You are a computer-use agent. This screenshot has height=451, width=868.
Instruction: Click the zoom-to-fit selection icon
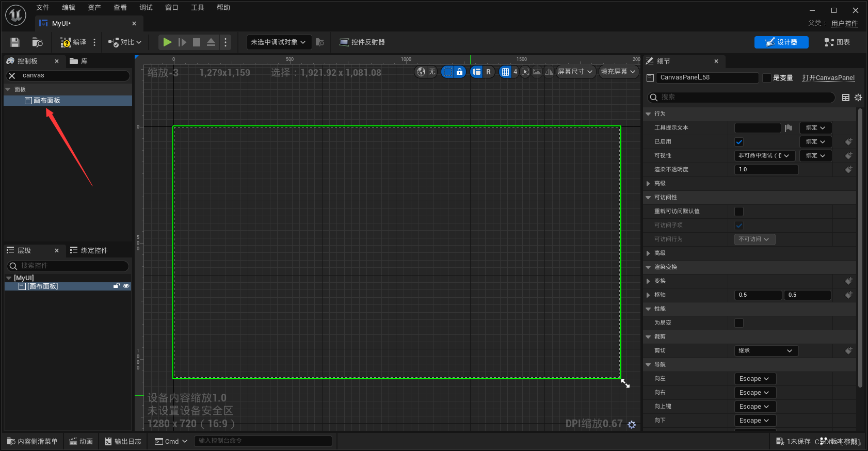(525, 72)
